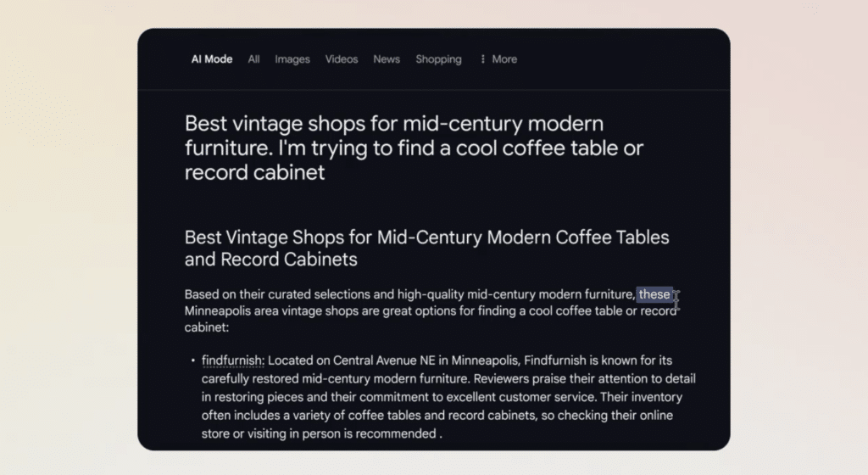Click the bullet point before findfurnish
868x475 pixels.
[x=193, y=360]
